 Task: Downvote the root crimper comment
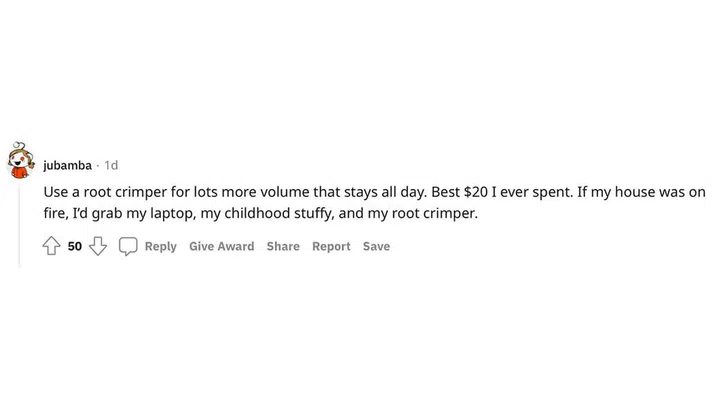(98, 246)
